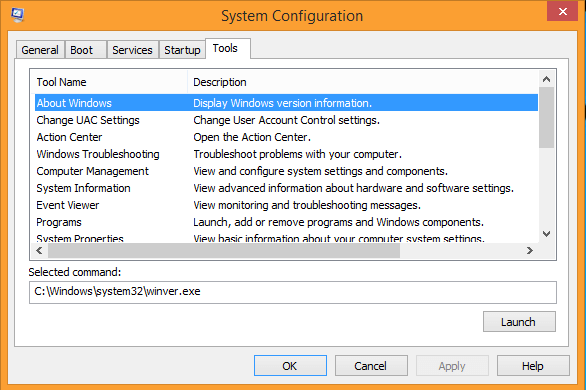
Task: Open the Boot tab
Action: coord(81,50)
